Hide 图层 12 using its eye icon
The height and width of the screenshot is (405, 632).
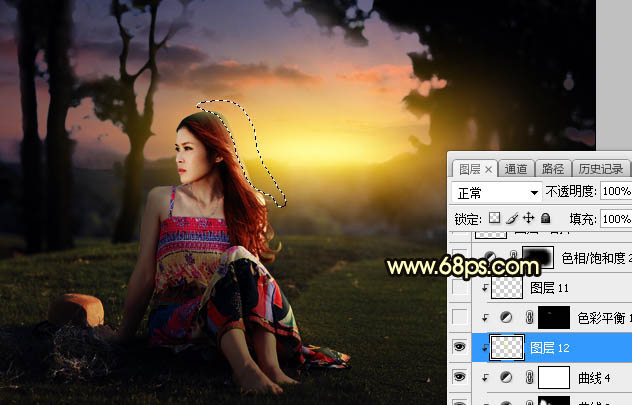tap(459, 347)
